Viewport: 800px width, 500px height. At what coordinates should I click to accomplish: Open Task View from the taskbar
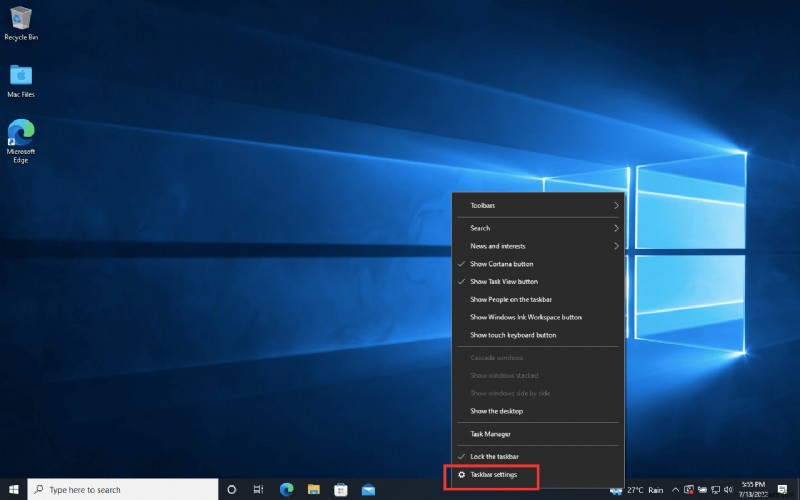(x=259, y=489)
